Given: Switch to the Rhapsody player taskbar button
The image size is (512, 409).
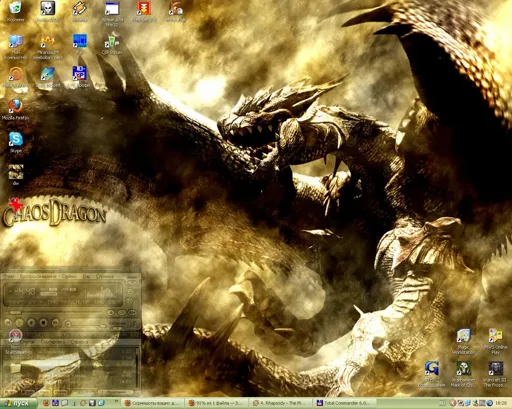Looking at the screenshot, I should coord(282,403).
